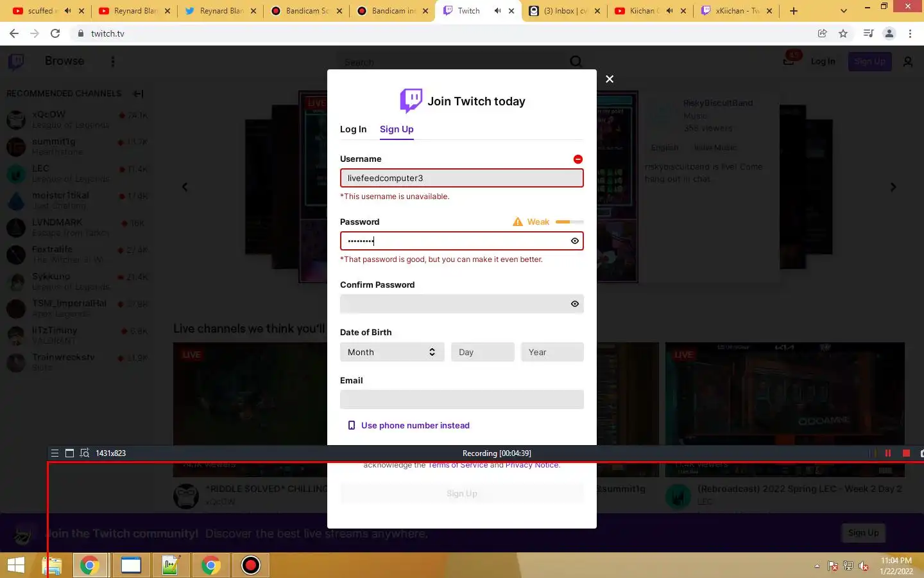Open summit1g channel in sidebar
This screenshot has width=924, height=578.
coord(77,146)
